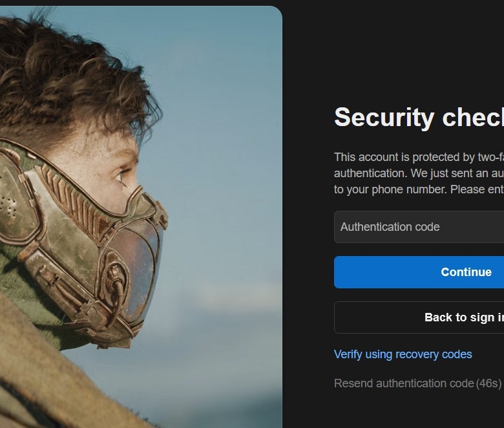This screenshot has height=428, width=504.
Task: Select the Security check heading
Action: click(419, 118)
